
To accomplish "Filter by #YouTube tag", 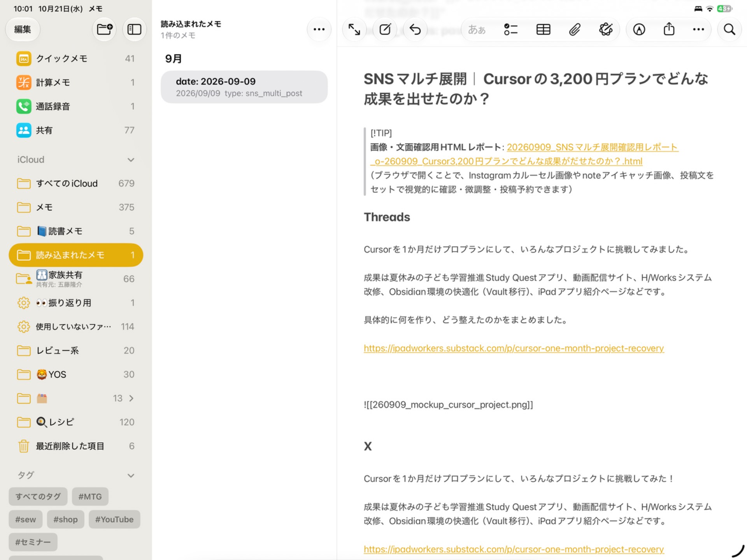I will 114,520.
